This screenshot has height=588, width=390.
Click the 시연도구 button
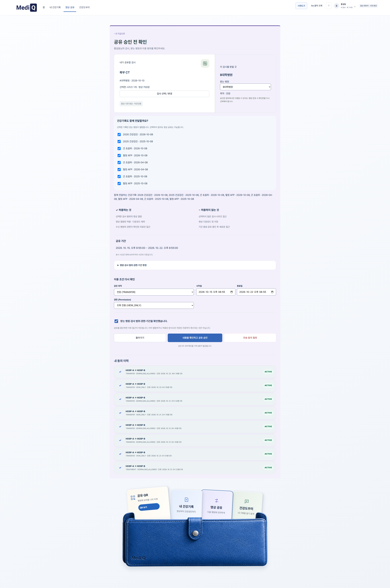(301, 6)
